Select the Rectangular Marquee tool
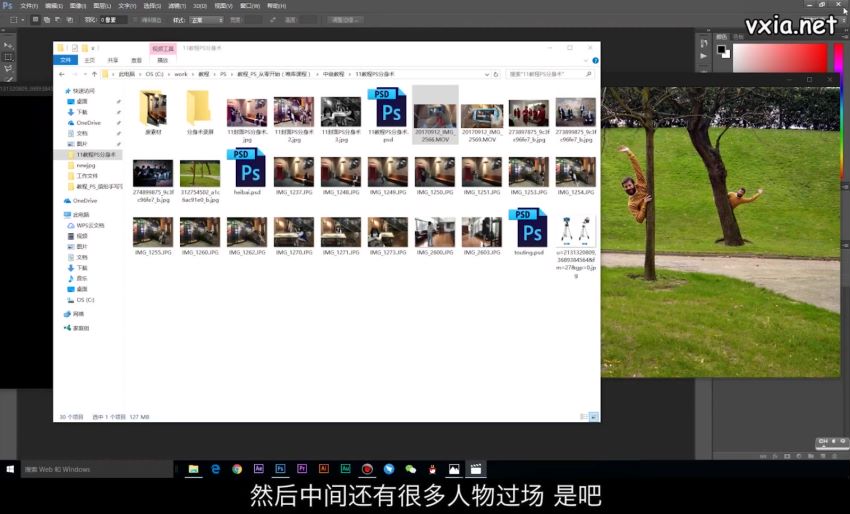 click(8, 57)
